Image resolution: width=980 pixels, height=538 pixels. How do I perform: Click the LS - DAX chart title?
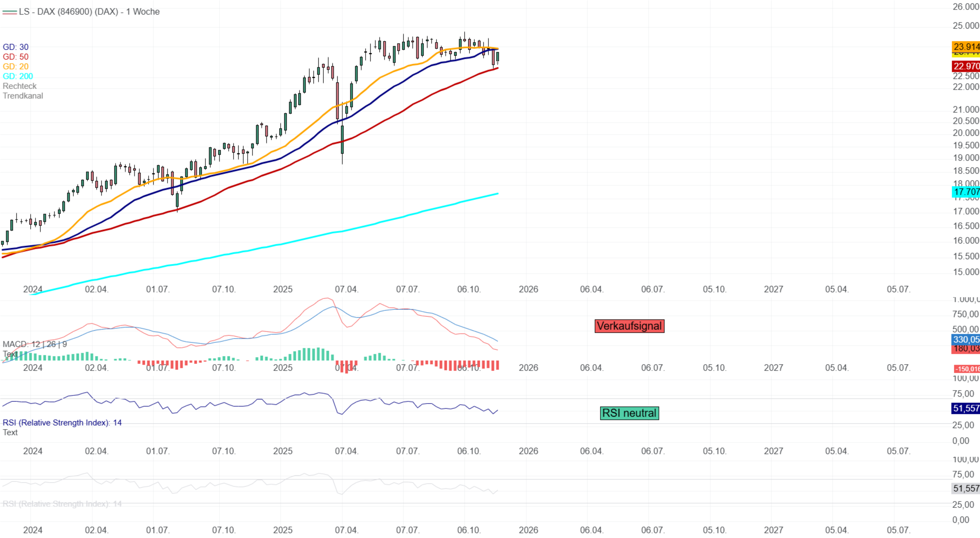[89, 12]
